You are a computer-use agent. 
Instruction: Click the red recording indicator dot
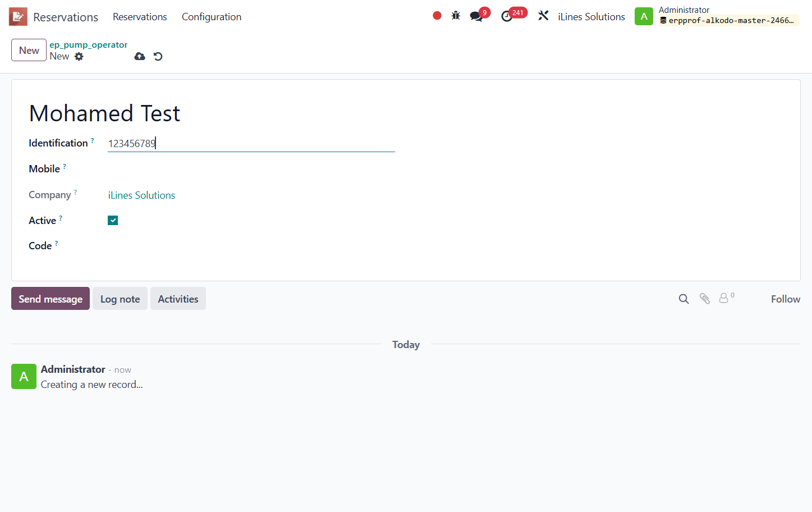(437, 16)
